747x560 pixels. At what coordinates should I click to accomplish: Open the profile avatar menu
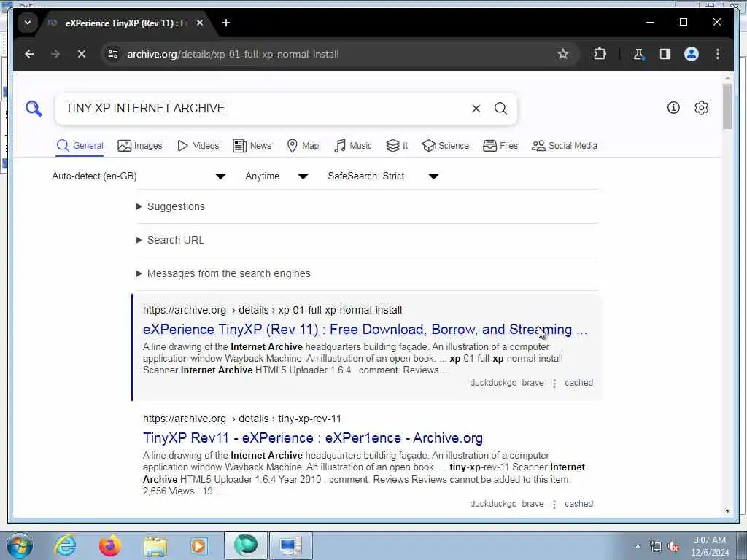tap(692, 54)
